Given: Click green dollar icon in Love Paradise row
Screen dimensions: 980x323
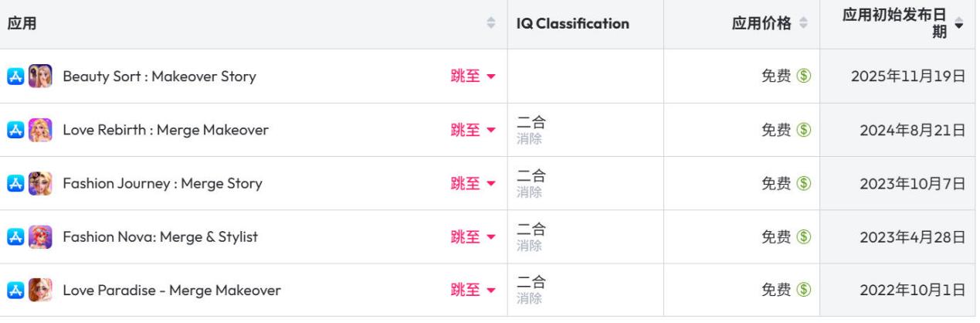Looking at the screenshot, I should pyautogui.click(x=802, y=291).
